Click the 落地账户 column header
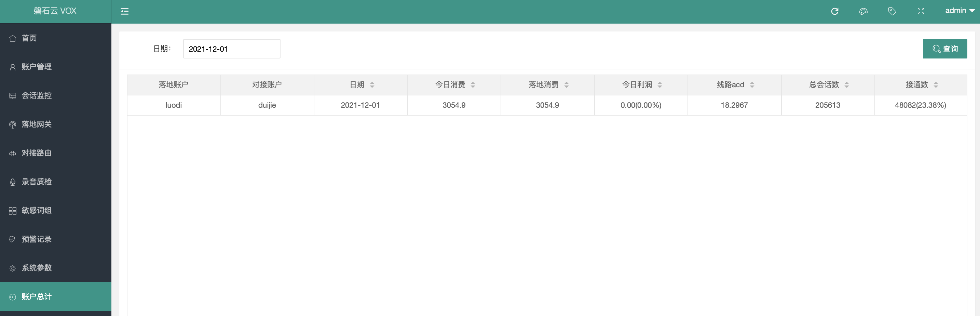980x316 pixels. pos(174,84)
